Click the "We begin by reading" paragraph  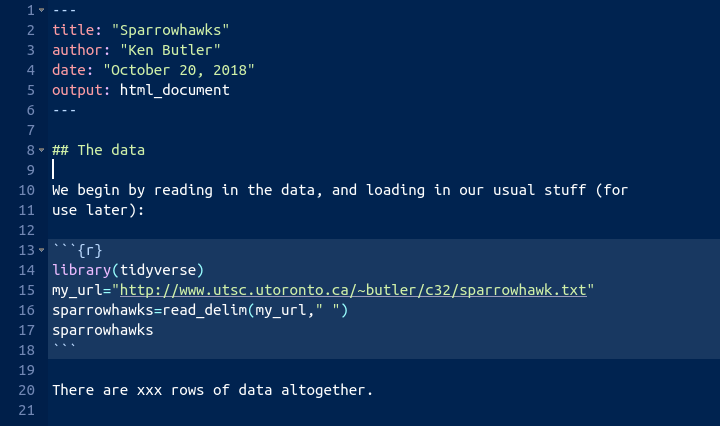[340, 190]
